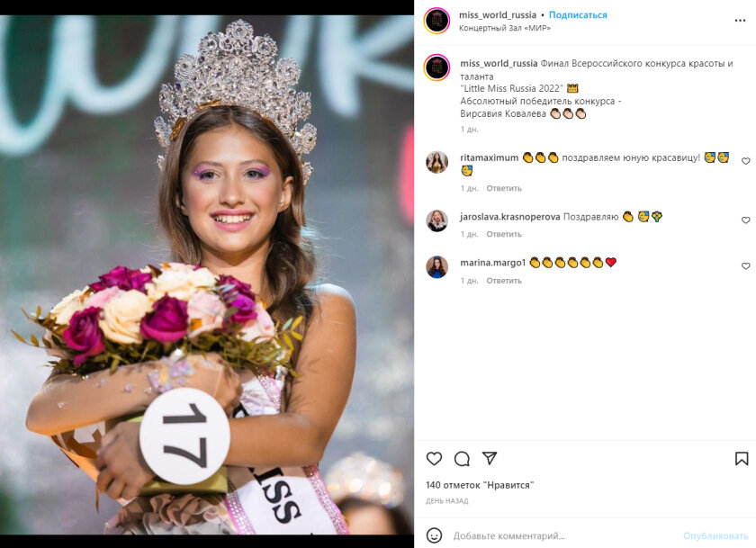Open the miss_world_russia profile avatar in header

pos(436,21)
